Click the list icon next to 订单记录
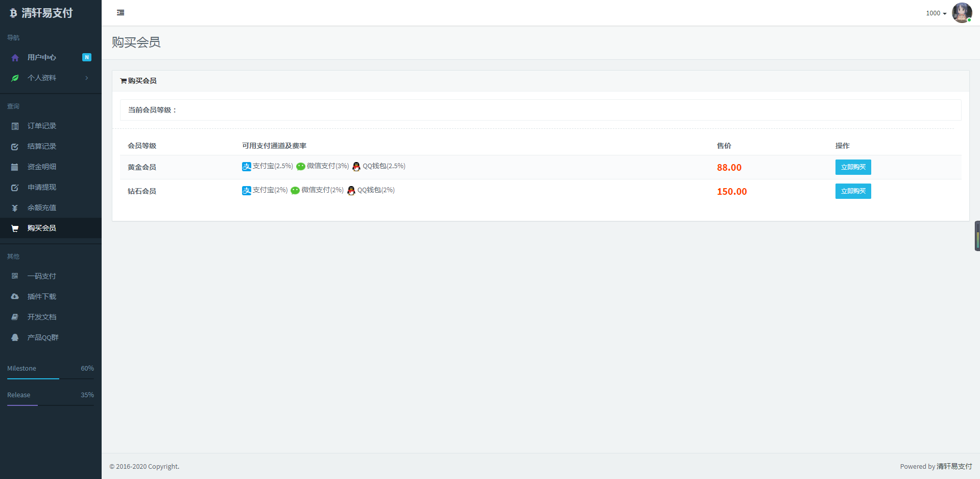 (x=15, y=126)
